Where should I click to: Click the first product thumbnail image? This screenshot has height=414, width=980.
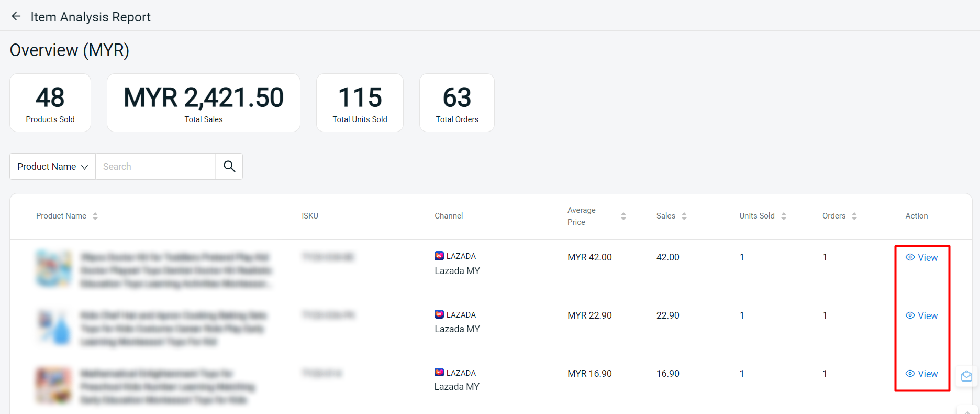(x=53, y=269)
